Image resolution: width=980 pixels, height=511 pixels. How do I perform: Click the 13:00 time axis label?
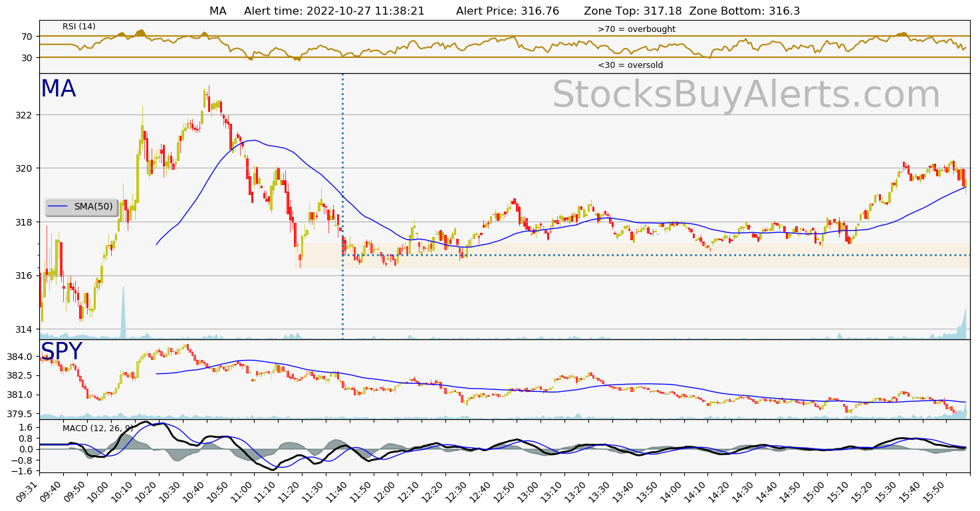pos(529,491)
